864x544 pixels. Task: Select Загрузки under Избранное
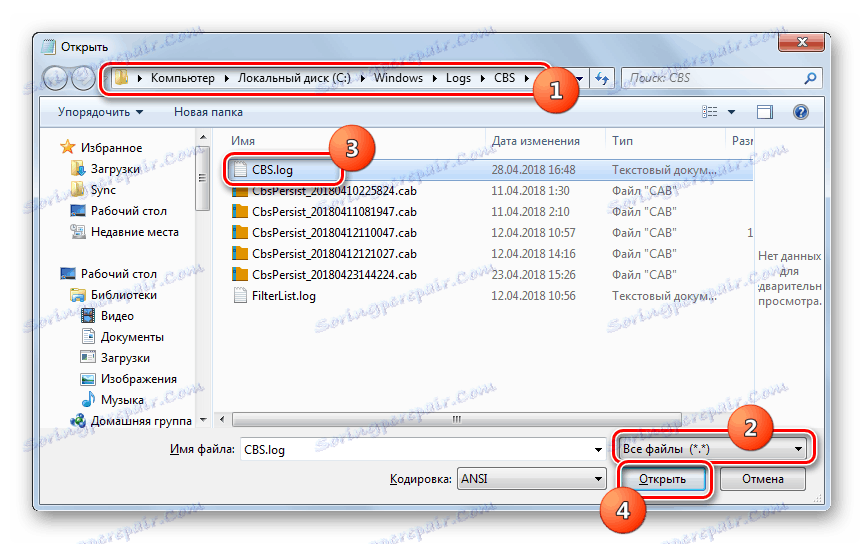coord(115,169)
